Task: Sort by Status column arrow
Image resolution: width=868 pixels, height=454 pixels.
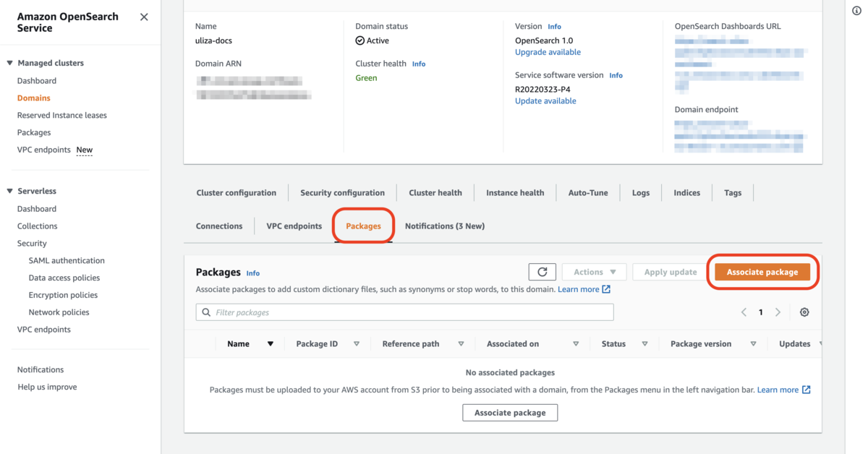Action: [x=644, y=344]
